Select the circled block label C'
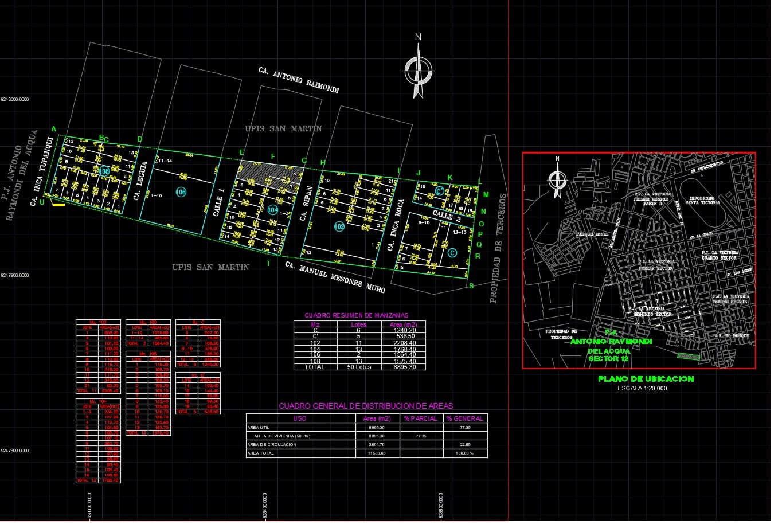The image size is (782, 532). (x=440, y=190)
